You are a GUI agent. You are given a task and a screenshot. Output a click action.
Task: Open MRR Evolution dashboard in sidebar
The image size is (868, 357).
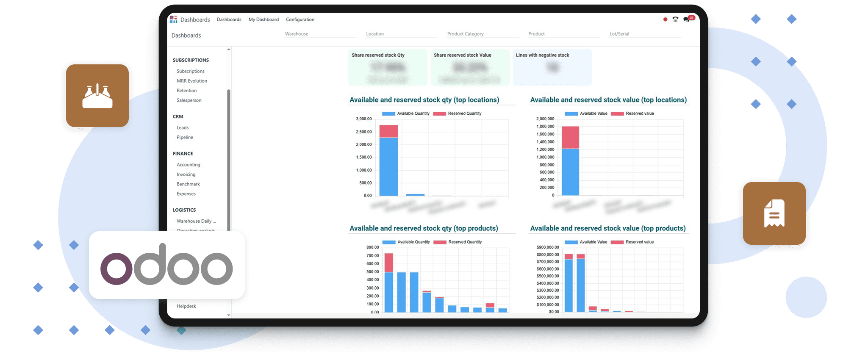pos(192,81)
